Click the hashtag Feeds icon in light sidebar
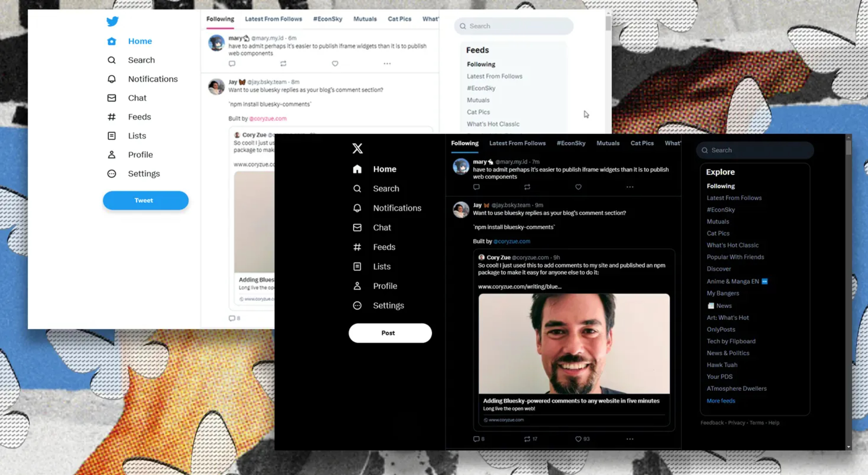 click(112, 117)
